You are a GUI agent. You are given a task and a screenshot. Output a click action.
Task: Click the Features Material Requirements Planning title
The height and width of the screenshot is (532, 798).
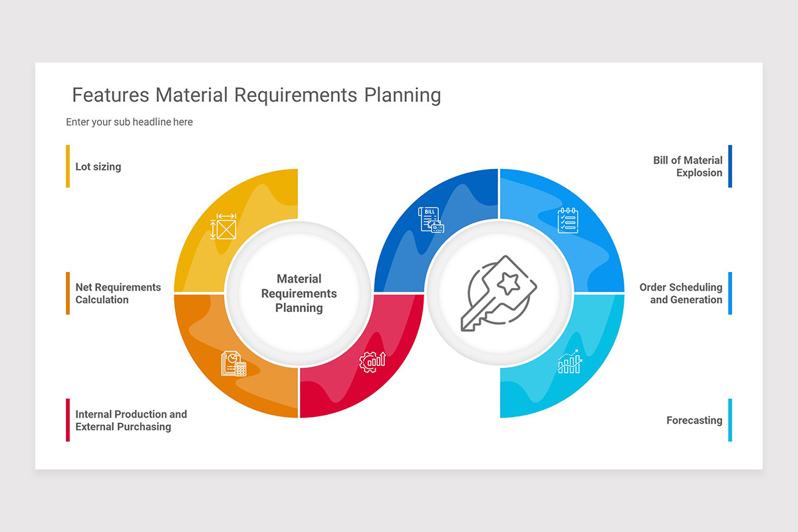(x=256, y=95)
